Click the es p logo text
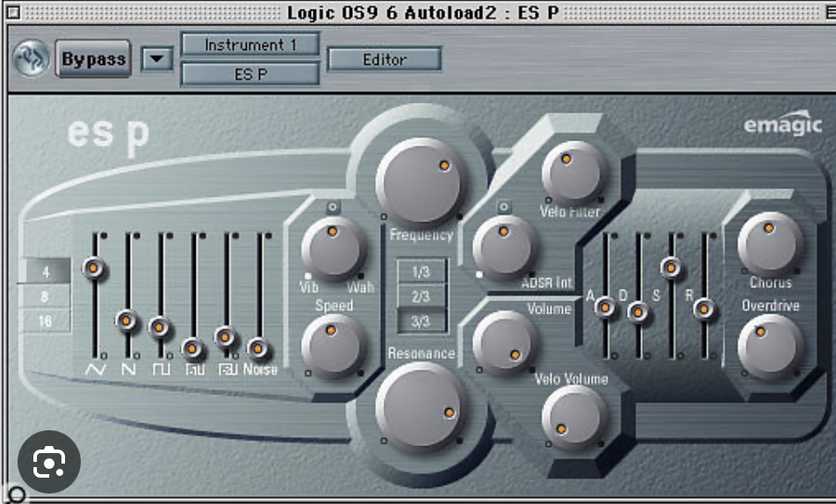836x504 pixels. [x=108, y=135]
